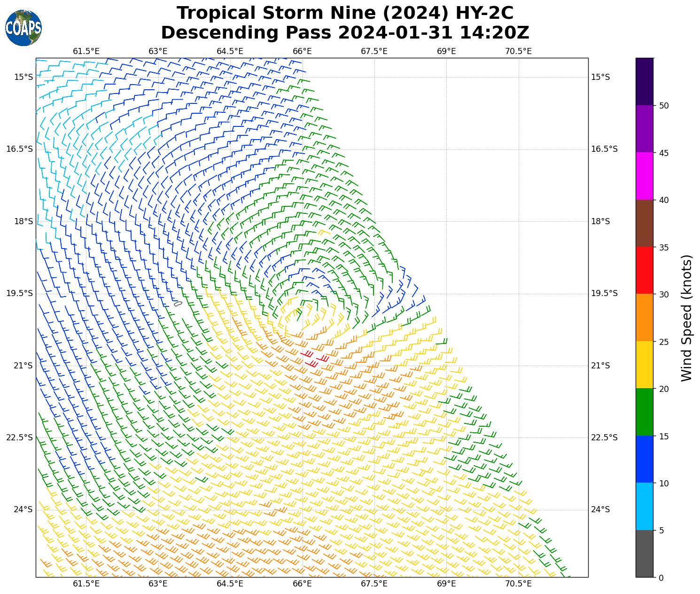Select the magenta 40–45 knot colorbar segment

point(644,176)
